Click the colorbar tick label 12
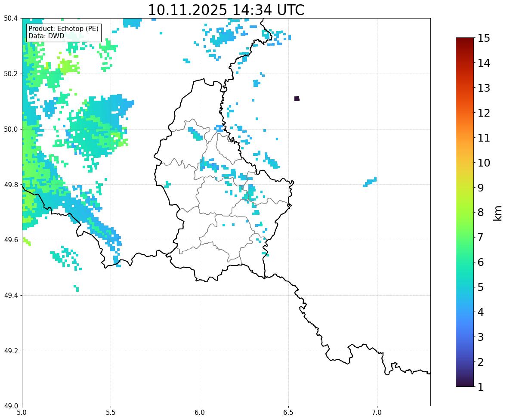 [484, 113]
